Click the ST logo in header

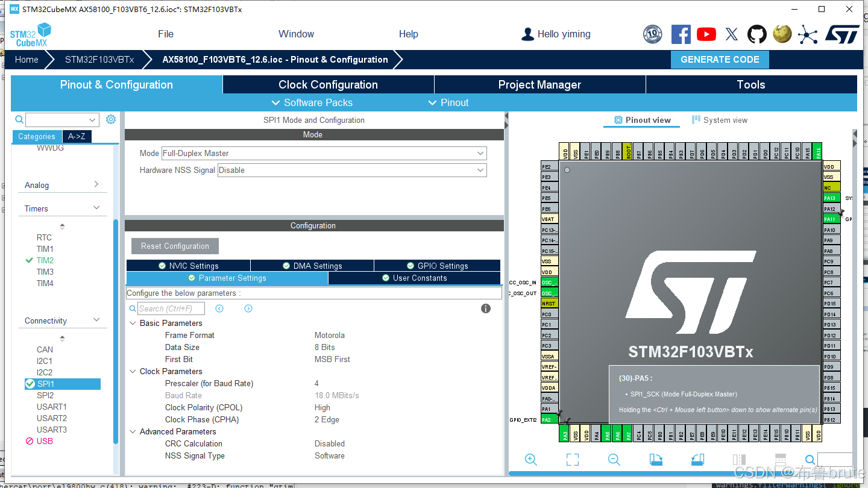pos(842,34)
